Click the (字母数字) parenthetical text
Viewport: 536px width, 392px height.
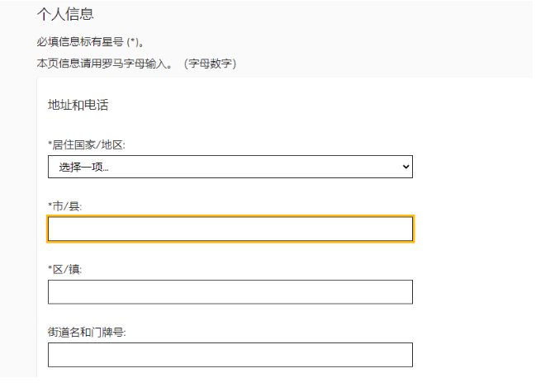[210, 64]
